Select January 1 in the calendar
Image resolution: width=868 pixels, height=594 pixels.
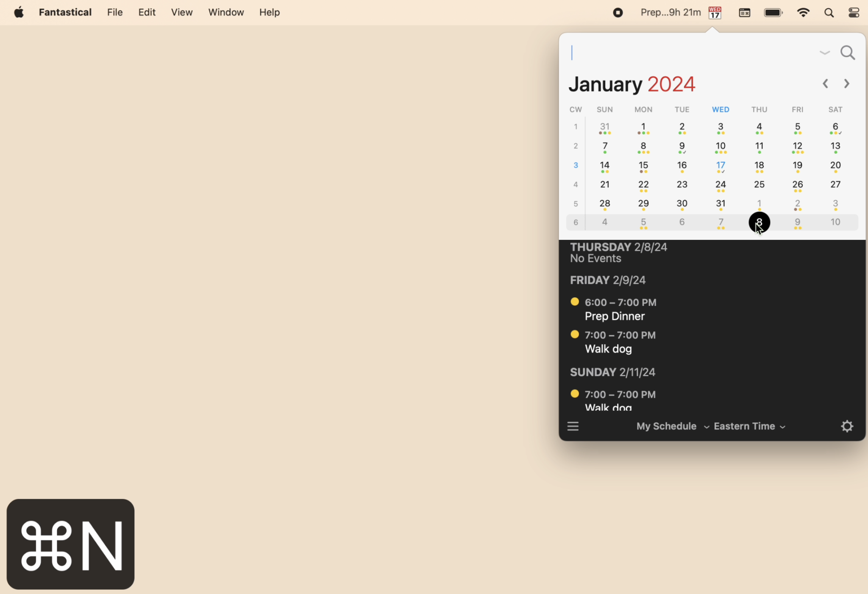643,127
